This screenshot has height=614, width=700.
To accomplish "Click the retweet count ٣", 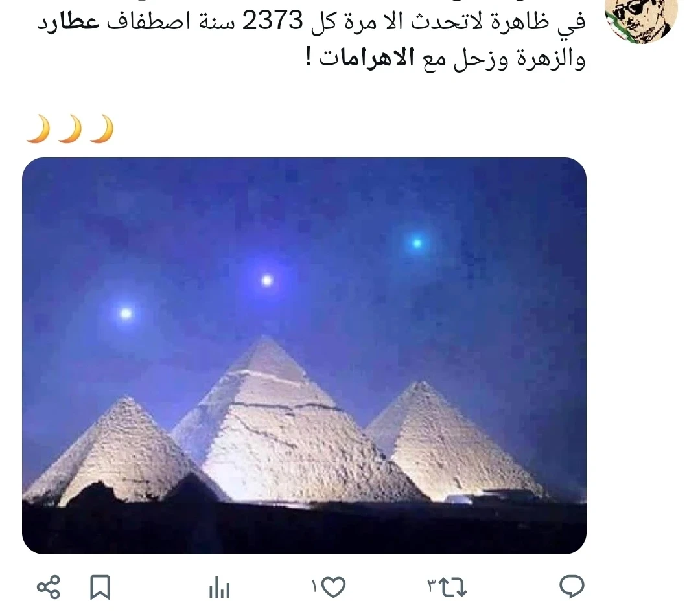I will 432,585.
